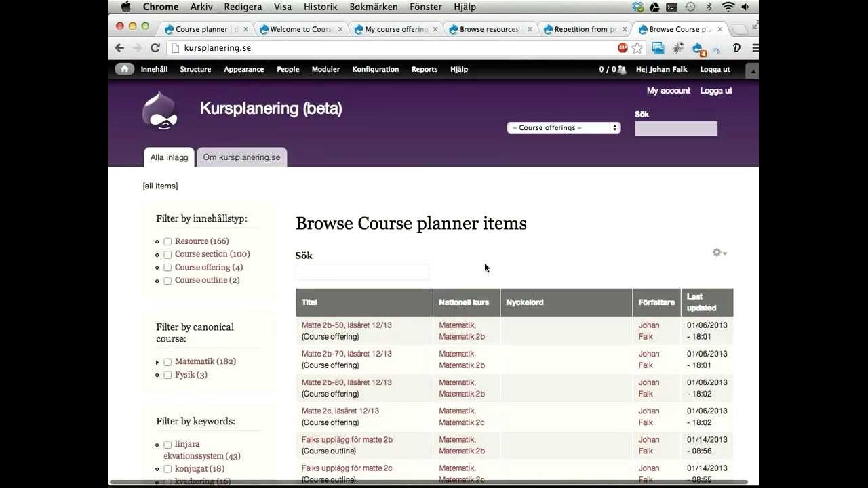Viewport: 868px width, 488px height.
Task: Click the Kursplanering Drupal logo
Action: point(160,110)
